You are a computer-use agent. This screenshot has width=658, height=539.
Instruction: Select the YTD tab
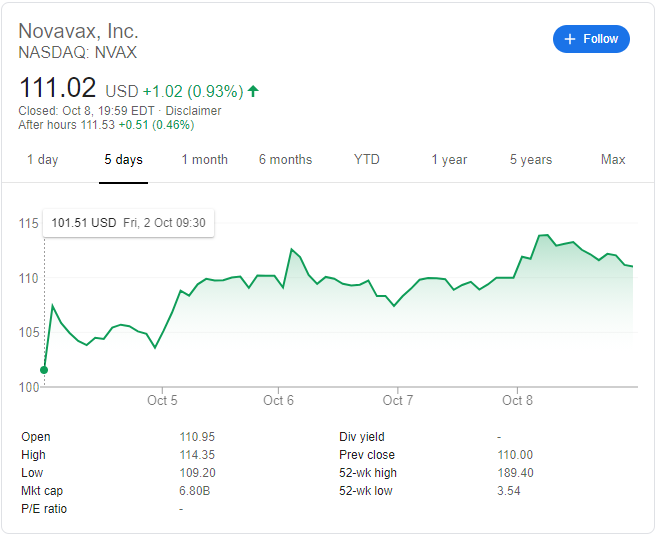tap(366, 160)
